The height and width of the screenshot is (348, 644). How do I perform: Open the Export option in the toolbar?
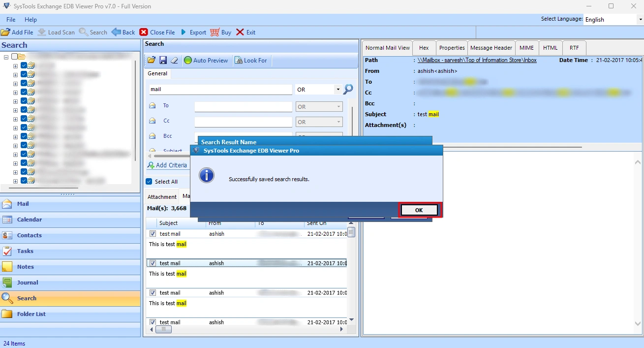point(193,32)
